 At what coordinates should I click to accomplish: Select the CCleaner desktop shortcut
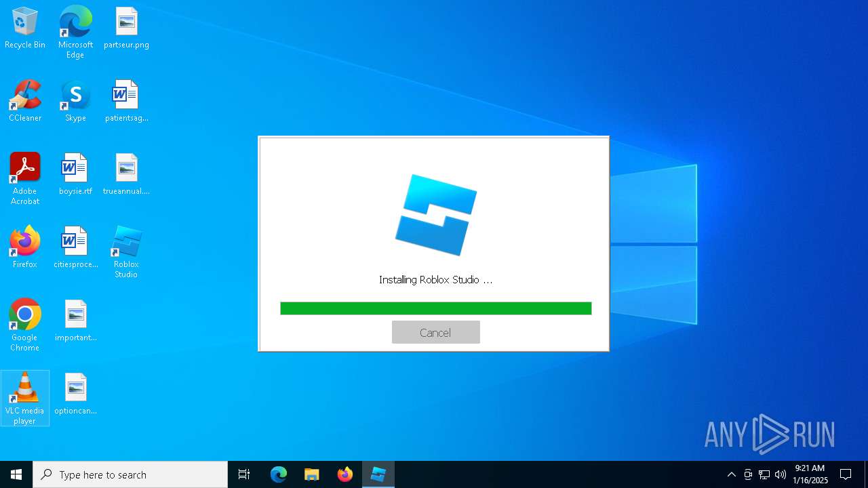pyautogui.click(x=25, y=102)
